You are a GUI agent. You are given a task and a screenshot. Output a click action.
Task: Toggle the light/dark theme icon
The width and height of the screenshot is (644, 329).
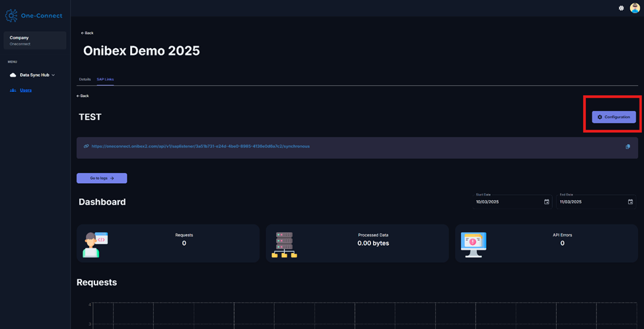[x=621, y=8]
